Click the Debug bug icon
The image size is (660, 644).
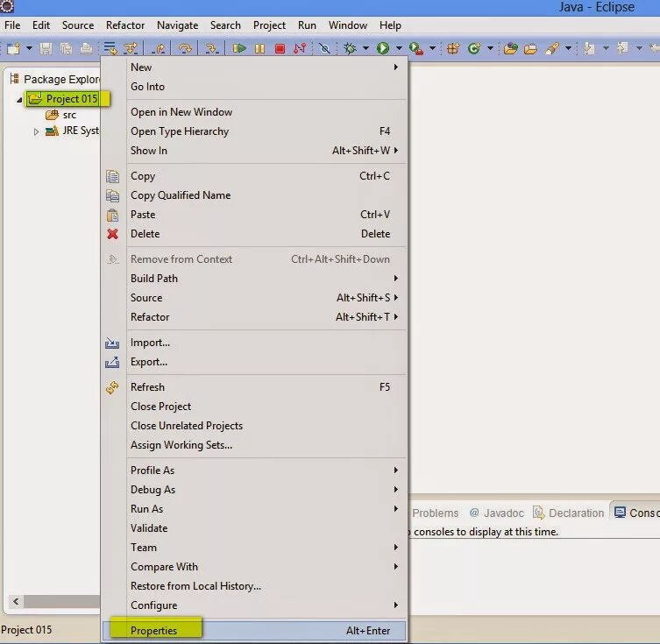[350, 49]
